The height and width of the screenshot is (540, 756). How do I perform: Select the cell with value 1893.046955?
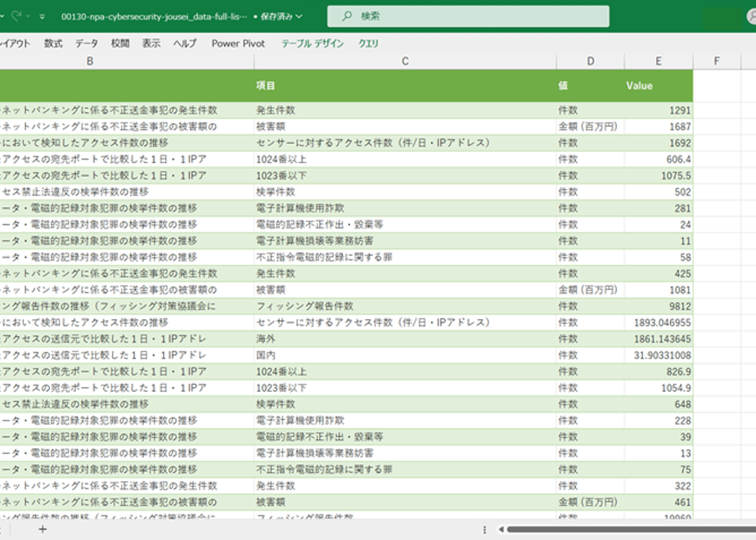tap(659, 323)
